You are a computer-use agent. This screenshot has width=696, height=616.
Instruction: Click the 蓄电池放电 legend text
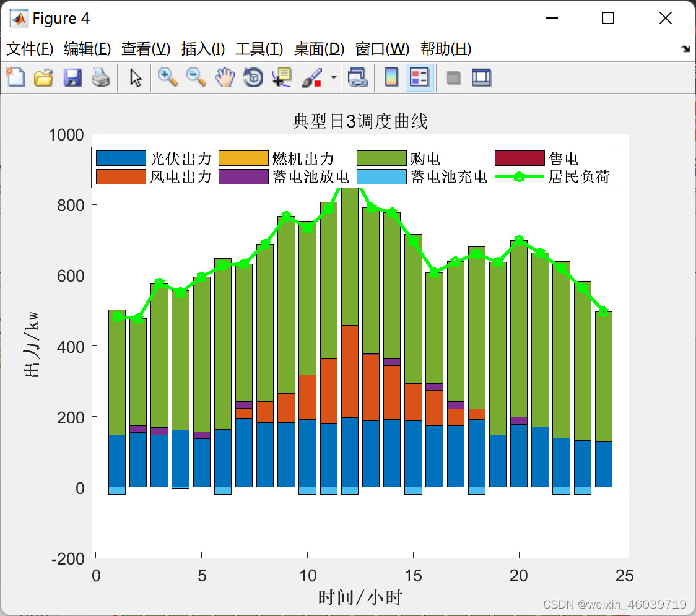pyautogui.click(x=311, y=177)
